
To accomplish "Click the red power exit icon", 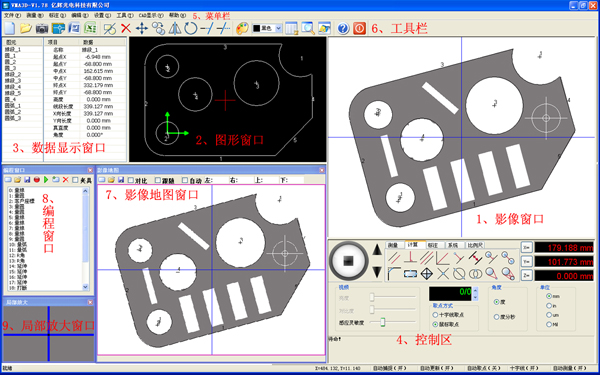I will click(359, 28).
